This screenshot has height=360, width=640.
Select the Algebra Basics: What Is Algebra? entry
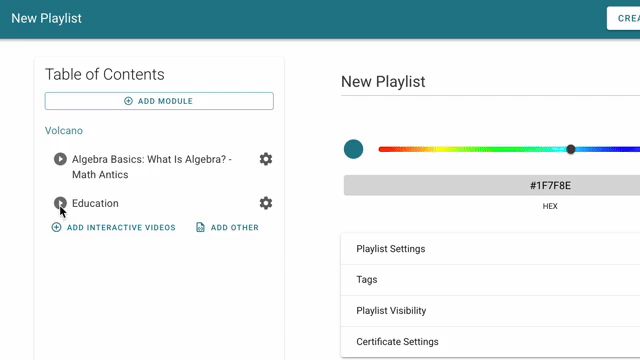152,167
